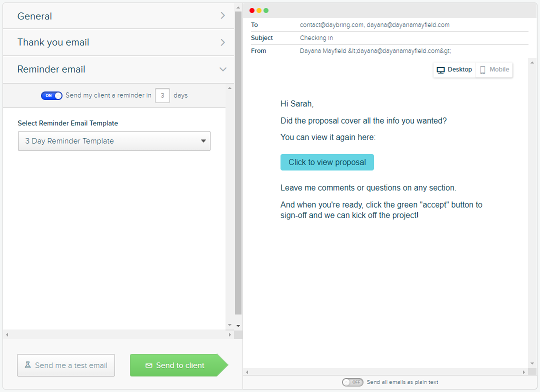Select the Desktop monitor preview icon
Screen dimensions: 540x392
point(440,69)
